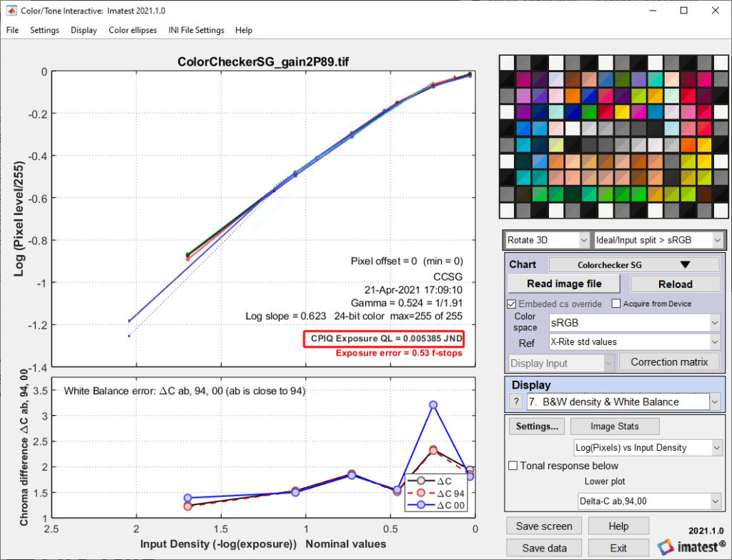Image resolution: width=732 pixels, height=560 pixels.
Task: Click the ΔC 00 legend entry
Action: pos(436,506)
